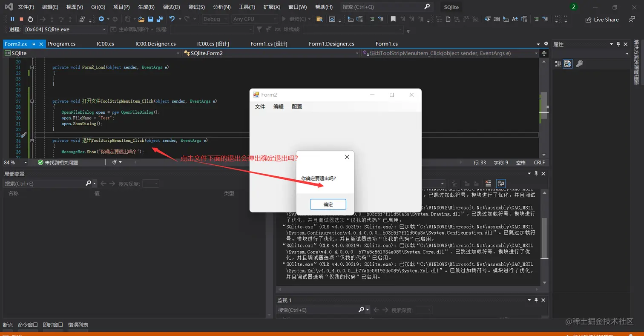644x336 pixels.
Task: Click the Output window vertical scrollbar
Action: [545, 238]
